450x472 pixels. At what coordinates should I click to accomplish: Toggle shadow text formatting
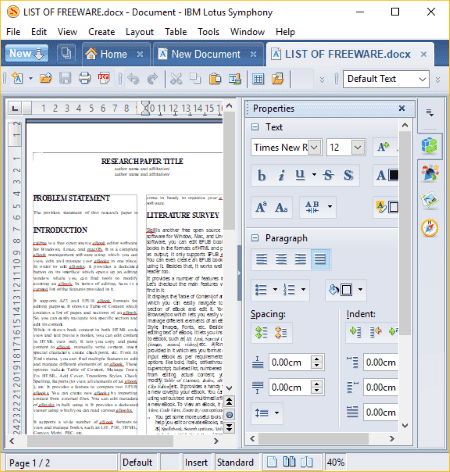(x=348, y=175)
